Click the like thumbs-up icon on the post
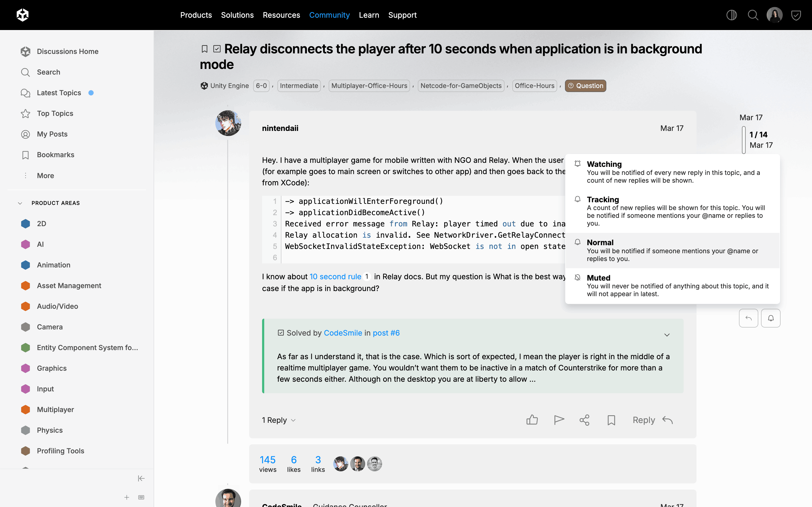This screenshot has width=812, height=507. [532, 420]
